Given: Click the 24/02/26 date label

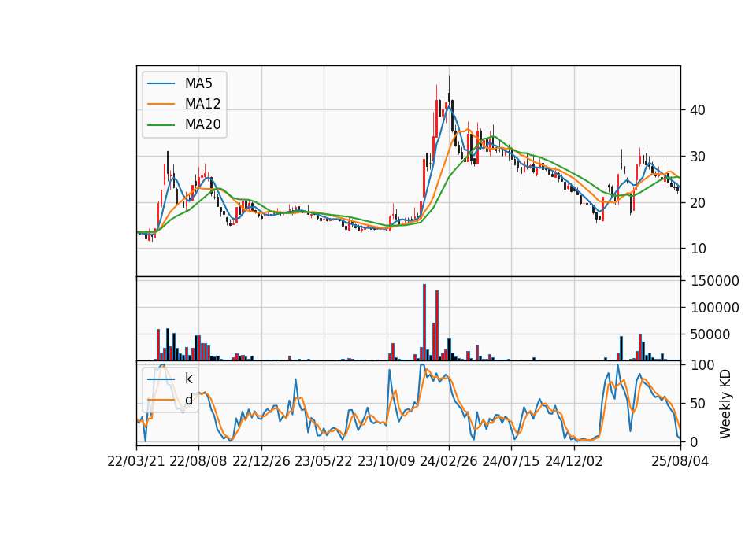Looking at the screenshot, I should (448, 461).
